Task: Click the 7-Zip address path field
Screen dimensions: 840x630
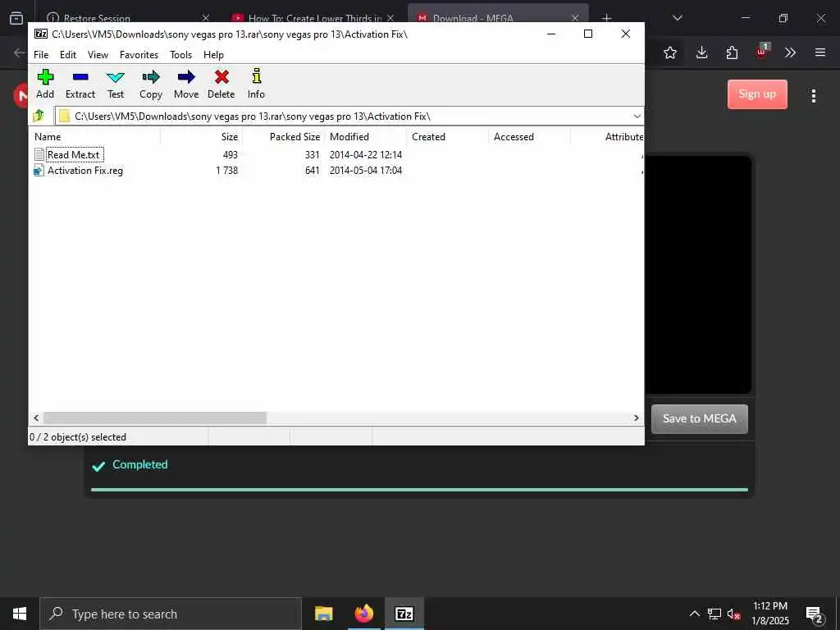Action: coord(348,116)
